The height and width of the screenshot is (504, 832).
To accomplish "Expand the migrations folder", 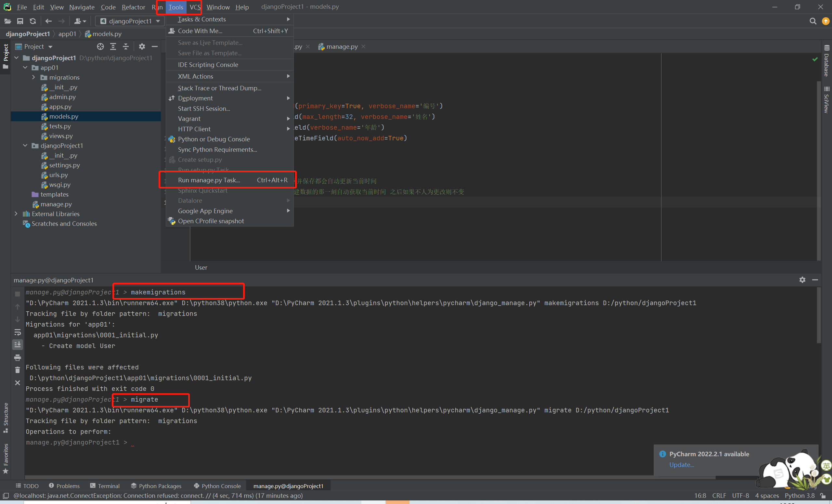I will pyautogui.click(x=34, y=77).
